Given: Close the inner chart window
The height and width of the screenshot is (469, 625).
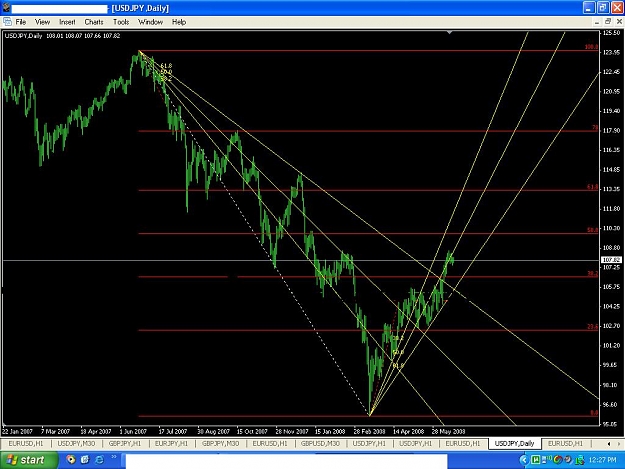Looking at the screenshot, I should pyautogui.click(x=619, y=22).
